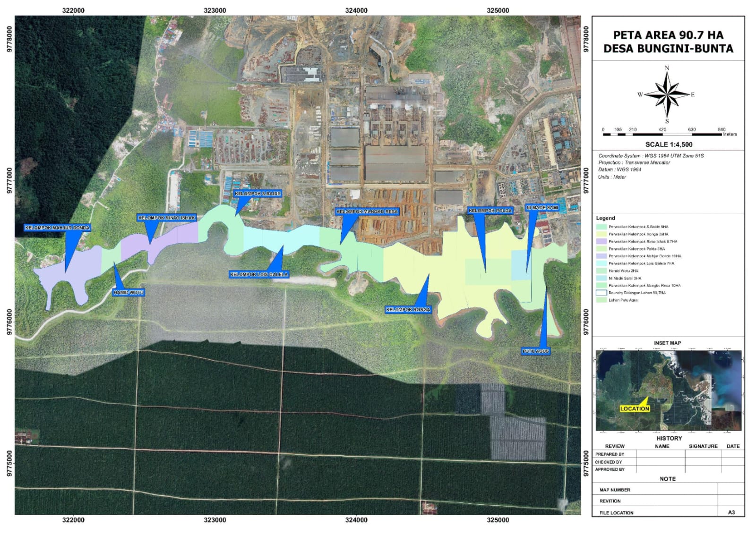Click bottom axis coordinate label 325000

[x=498, y=520]
